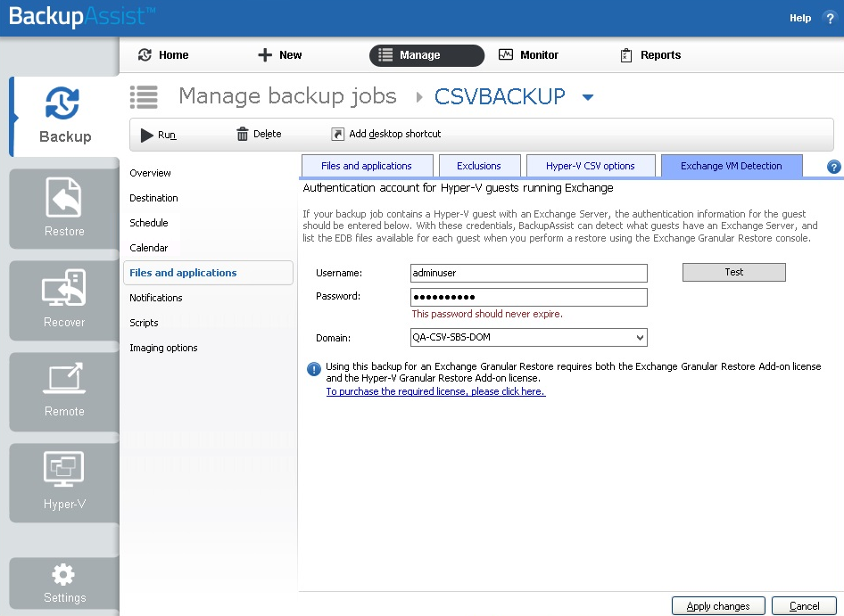The image size is (844, 616).
Task: Open the Domain combo box
Action: (528, 338)
